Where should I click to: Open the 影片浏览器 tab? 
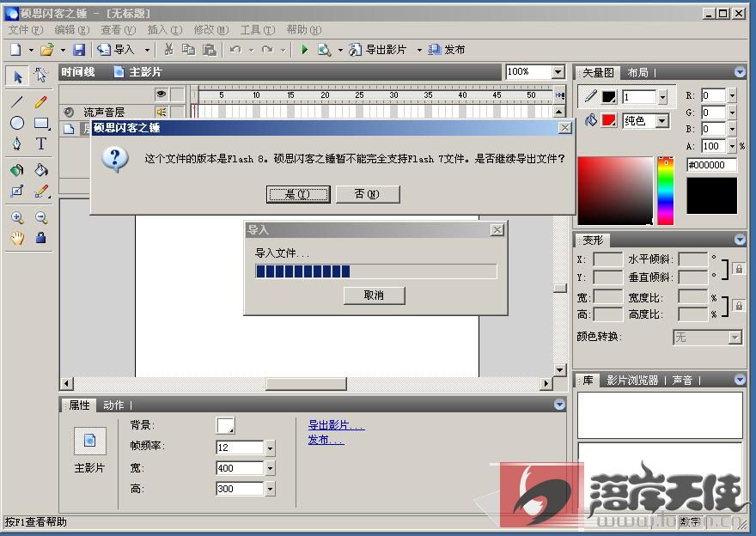(x=632, y=381)
